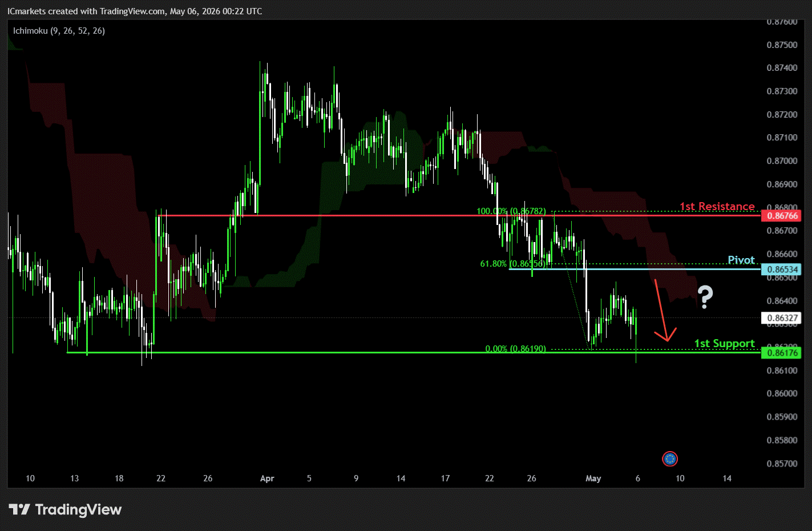This screenshot has width=812, height=531.
Task: Click the 1st Resistance label
Action: [717, 206]
